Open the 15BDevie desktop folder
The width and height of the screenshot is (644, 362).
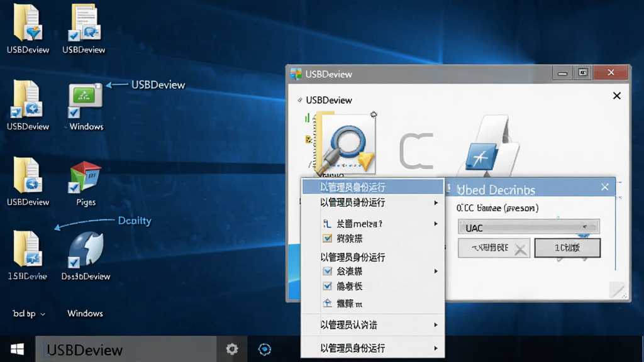27,249
